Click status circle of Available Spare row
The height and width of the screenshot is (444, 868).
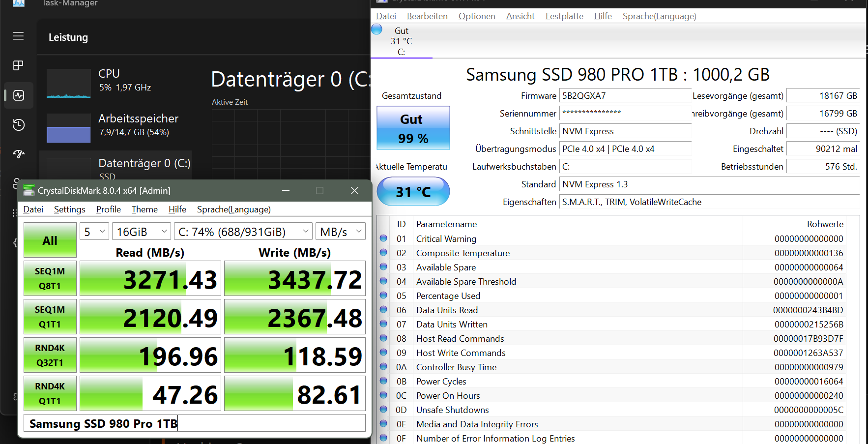(x=384, y=267)
